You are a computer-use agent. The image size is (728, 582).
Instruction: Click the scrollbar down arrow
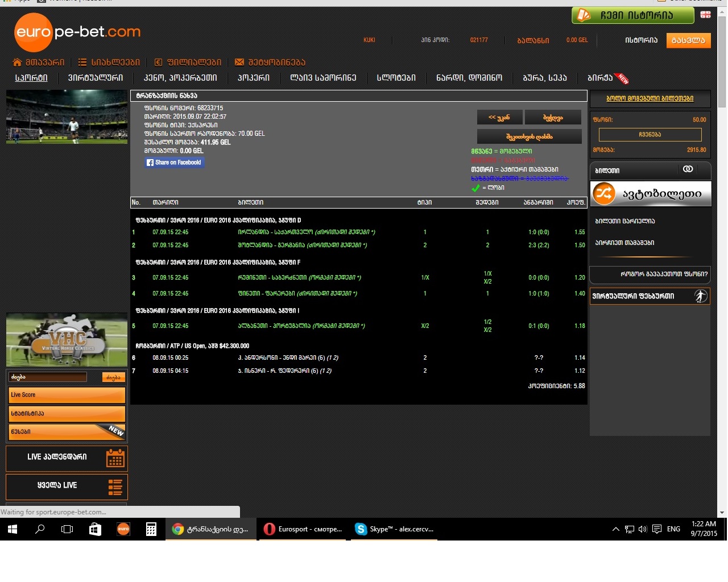tap(722, 513)
